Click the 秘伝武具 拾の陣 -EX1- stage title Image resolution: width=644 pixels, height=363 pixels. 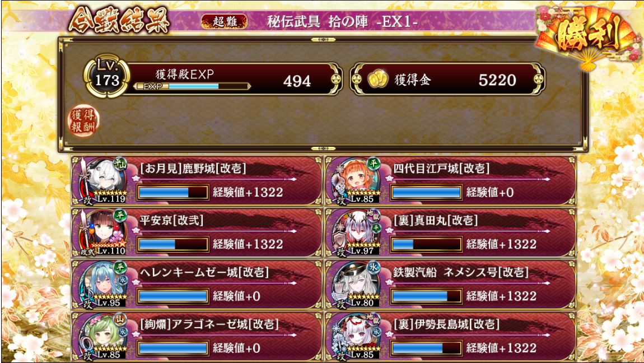(x=343, y=21)
